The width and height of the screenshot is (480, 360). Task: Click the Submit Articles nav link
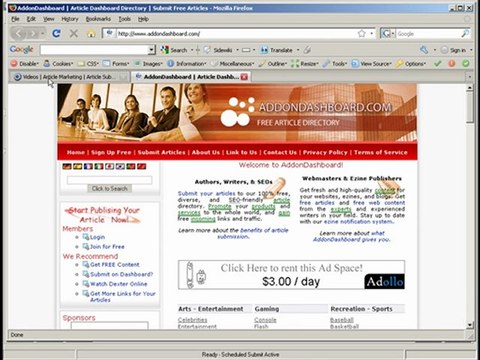[x=161, y=152]
